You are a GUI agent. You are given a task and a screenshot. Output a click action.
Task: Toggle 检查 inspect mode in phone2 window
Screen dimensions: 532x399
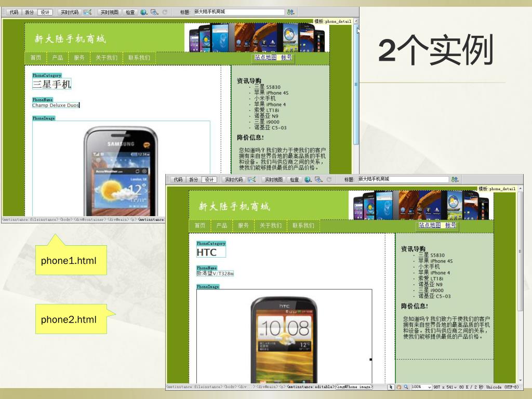pyautogui.click(x=295, y=179)
